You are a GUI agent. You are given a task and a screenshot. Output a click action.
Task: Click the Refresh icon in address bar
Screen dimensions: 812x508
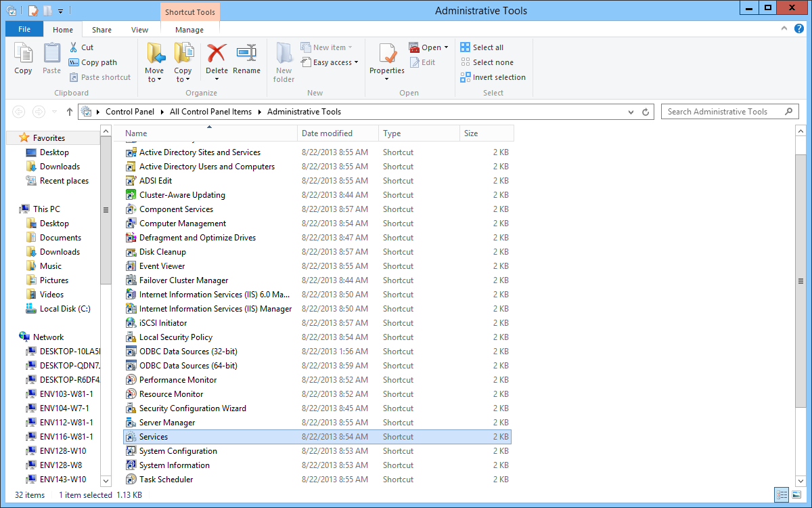click(x=646, y=112)
